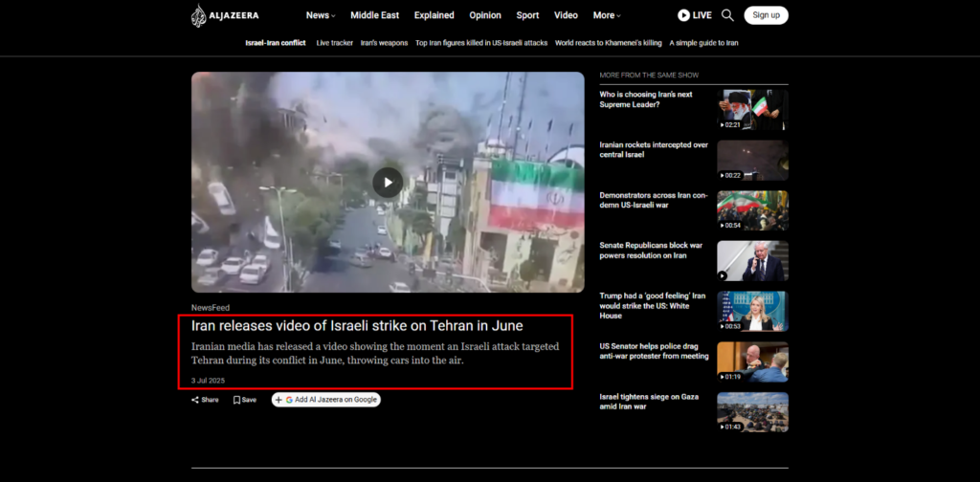This screenshot has height=482, width=980.
Task: Open 'A simple guide to Iran' link
Action: pyautogui.click(x=703, y=43)
